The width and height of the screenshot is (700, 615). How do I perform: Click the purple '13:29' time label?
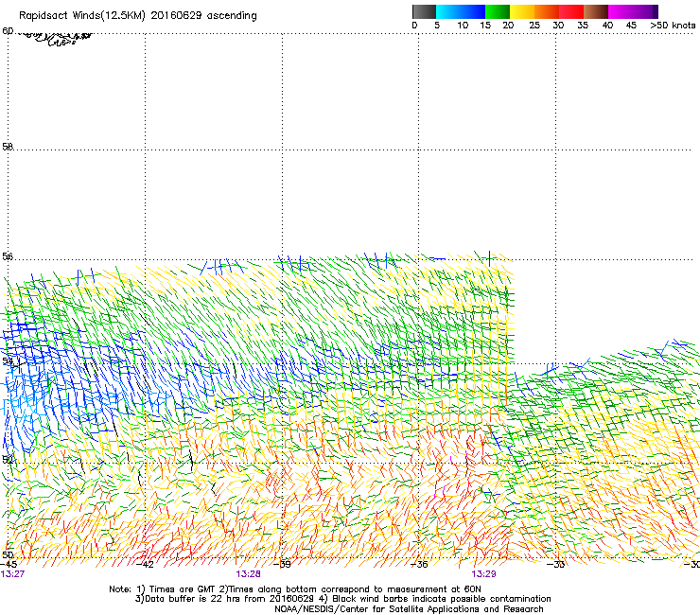pos(484,574)
